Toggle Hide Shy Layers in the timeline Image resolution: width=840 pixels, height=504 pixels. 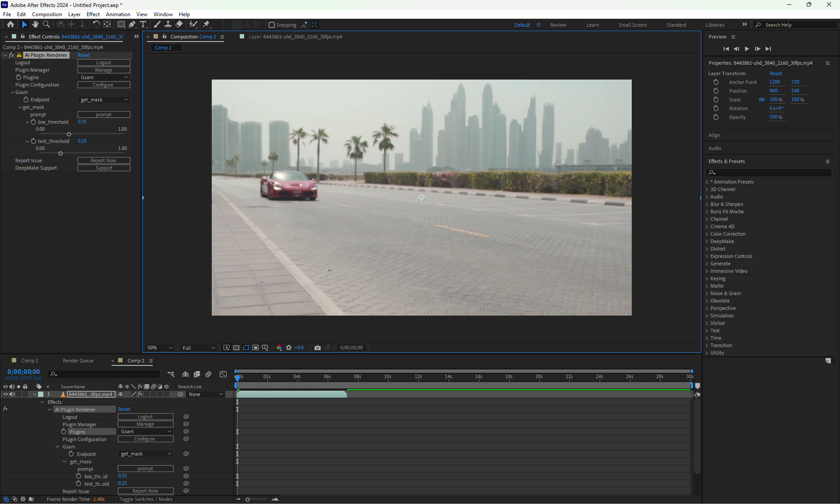tap(185, 374)
